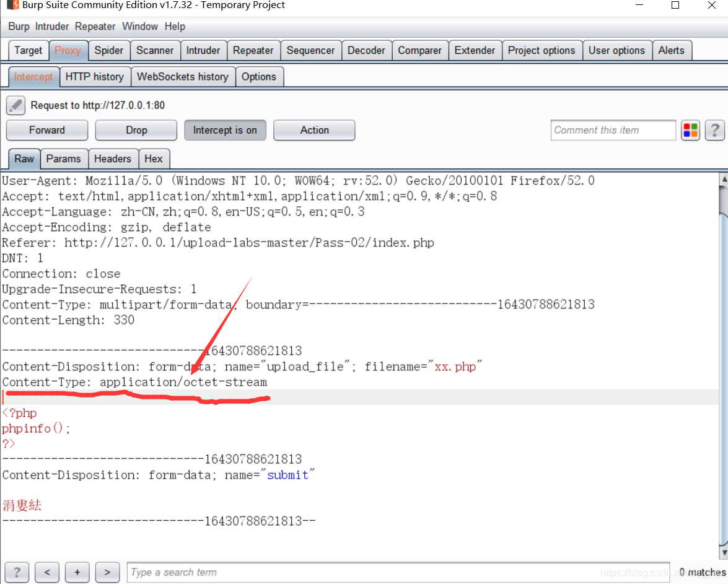This screenshot has width=728, height=584.
Task: Open the Action button menu
Action: point(314,130)
